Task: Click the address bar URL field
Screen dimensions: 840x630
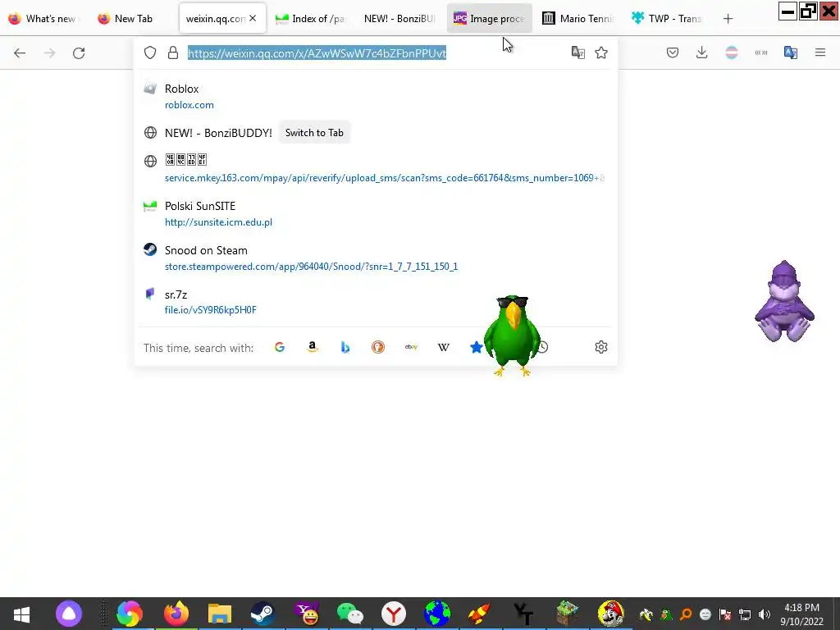Action: [x=375, y=53]
